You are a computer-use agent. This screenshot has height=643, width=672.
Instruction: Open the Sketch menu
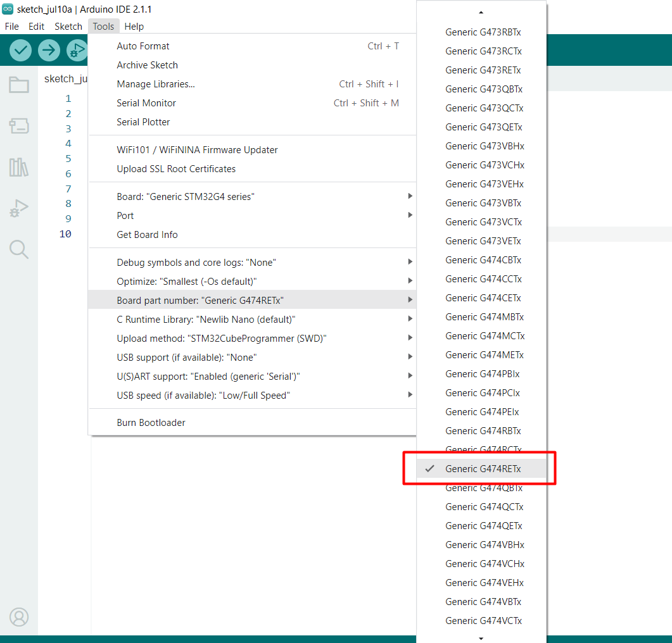68,27
